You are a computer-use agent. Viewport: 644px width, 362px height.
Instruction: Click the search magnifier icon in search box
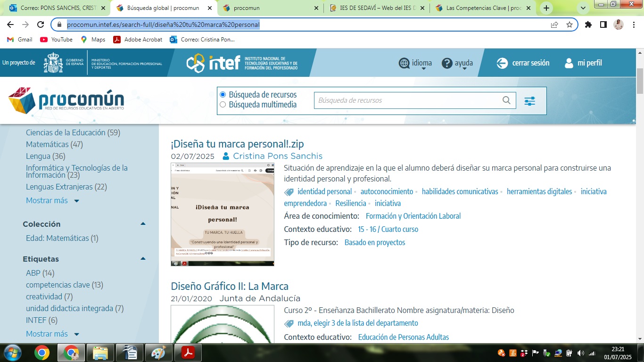[x=506, y=100]
